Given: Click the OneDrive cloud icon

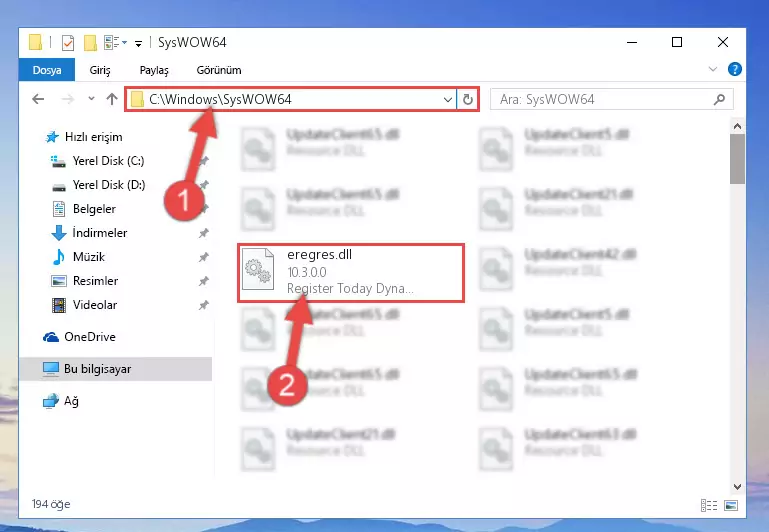Looking at the screenshot, I should pyautogui.click(x=51, y=337).
